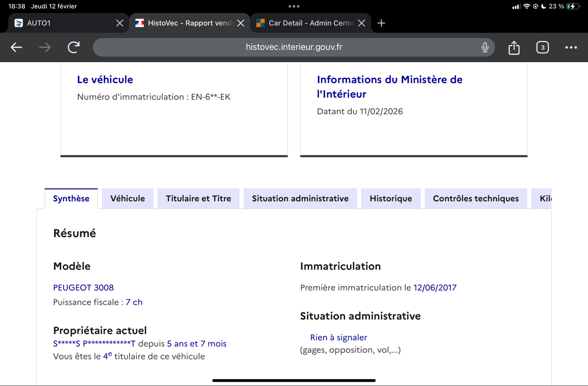The width and height of the screenshot is (588, 386).
Task: Open the browser three-dot menu
Action: click(x=570, y=48)
